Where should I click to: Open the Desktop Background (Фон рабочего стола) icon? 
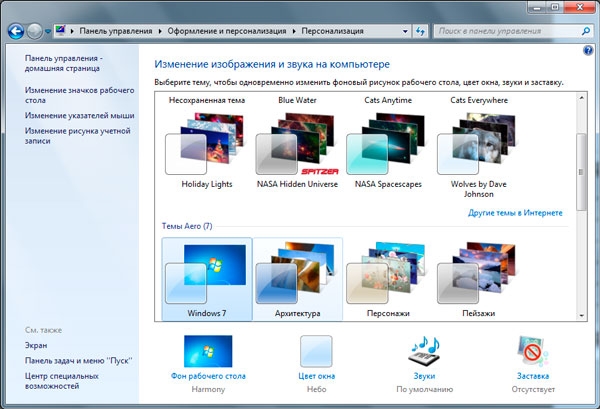coord(207,352)
